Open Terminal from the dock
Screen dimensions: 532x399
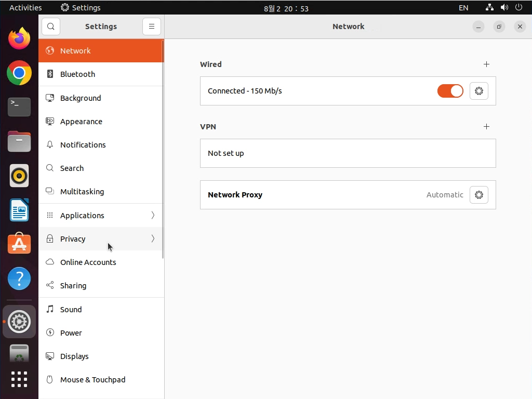pyautogui.click(x=19, y=107)
